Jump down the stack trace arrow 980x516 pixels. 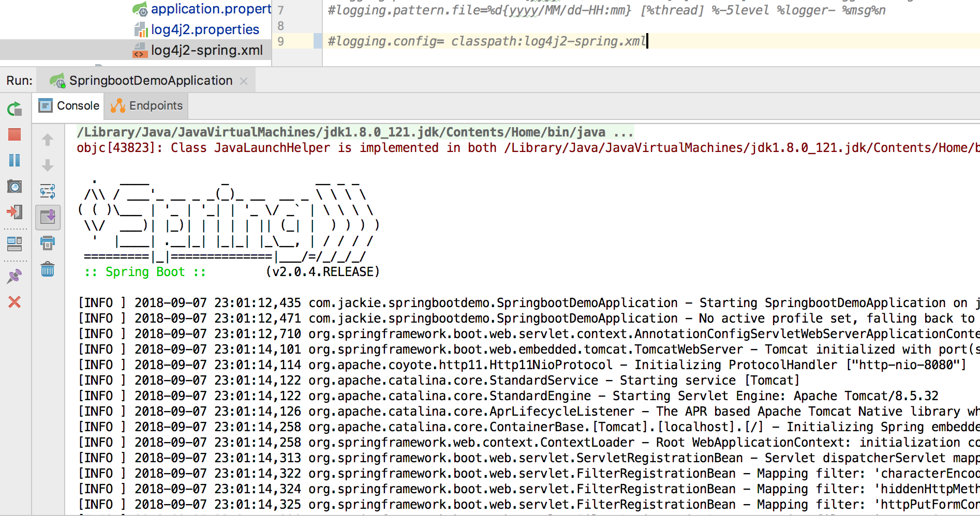[48, 165]
